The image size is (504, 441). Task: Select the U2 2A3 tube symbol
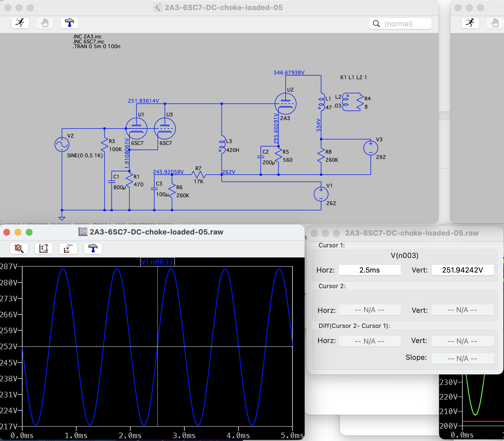(x=285, y=104)
